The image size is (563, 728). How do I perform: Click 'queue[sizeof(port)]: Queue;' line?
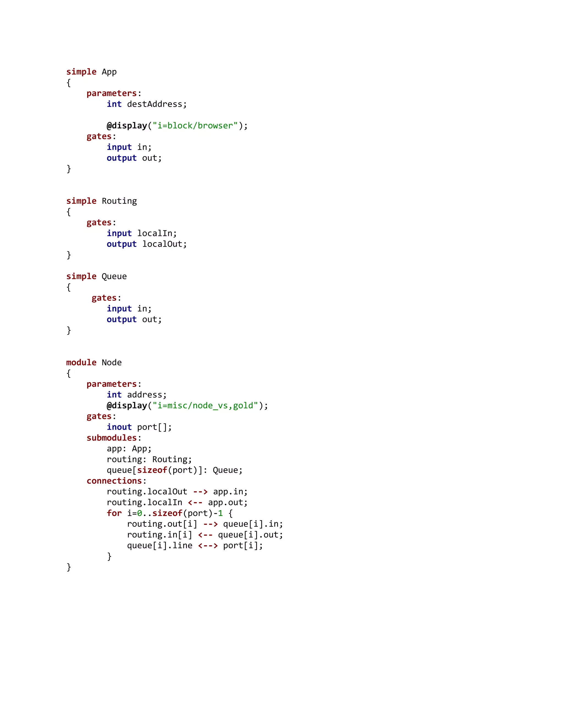[x=175, y=470]
